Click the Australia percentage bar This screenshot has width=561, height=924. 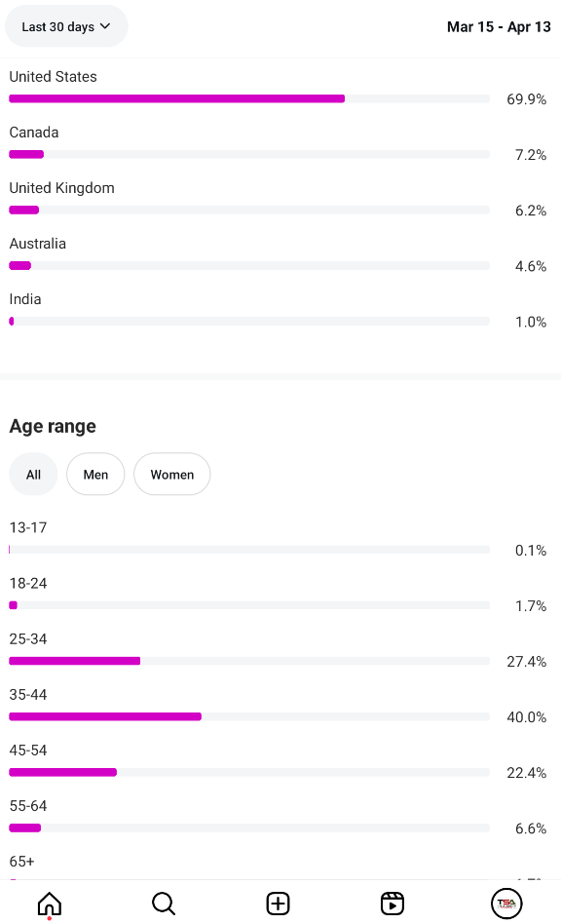(249, 266)
